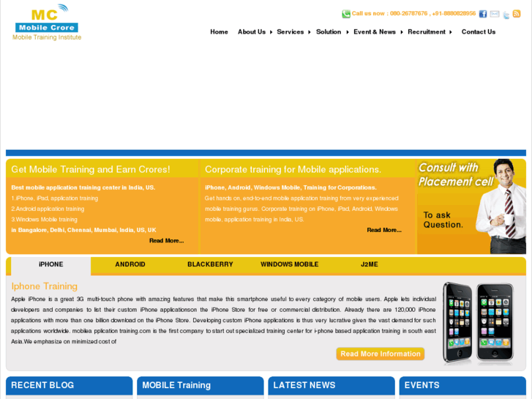The height and width of the screenshot is (399, 532).
Task: Click the green phone call icon
Action: [x=346, y=14]
